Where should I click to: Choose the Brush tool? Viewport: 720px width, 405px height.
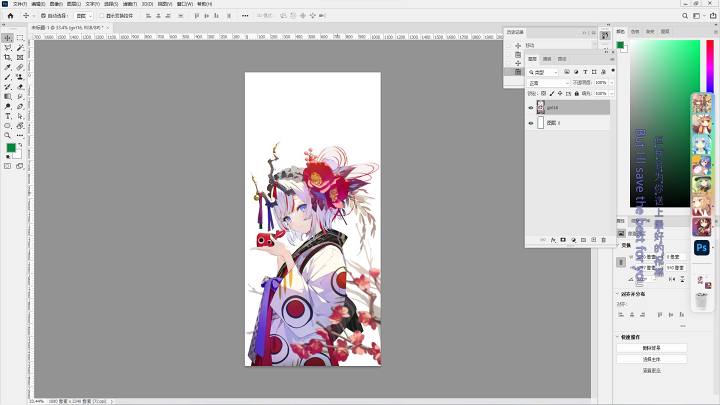click(x=8, y=77)
